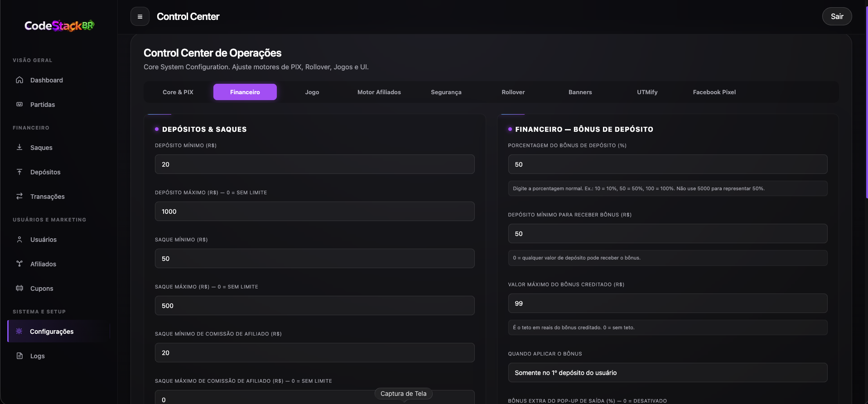The height and width of the screenshot is (404, 868).
Task: Click the Valor Máximo do Bônus field
Action: [668, 303]
